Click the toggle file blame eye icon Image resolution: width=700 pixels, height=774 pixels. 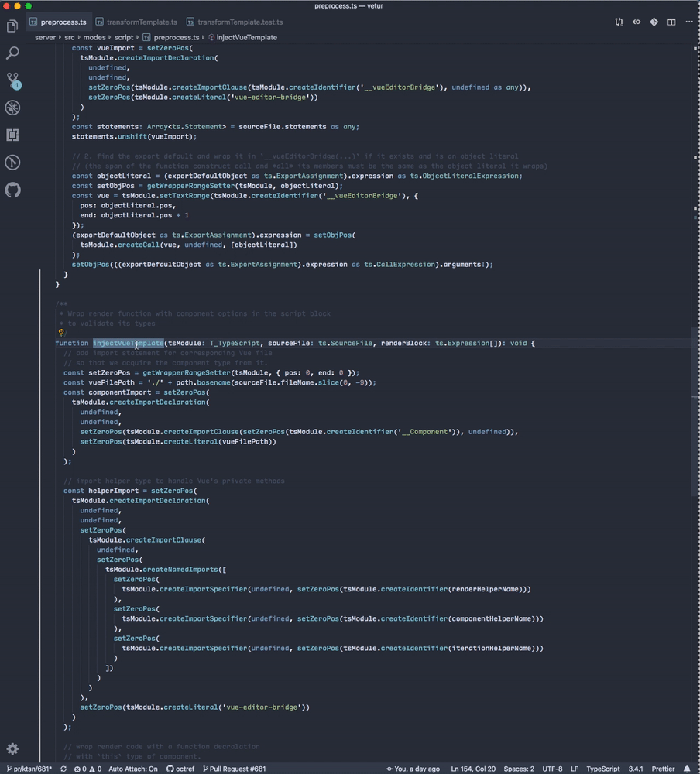tap(637, 22)
